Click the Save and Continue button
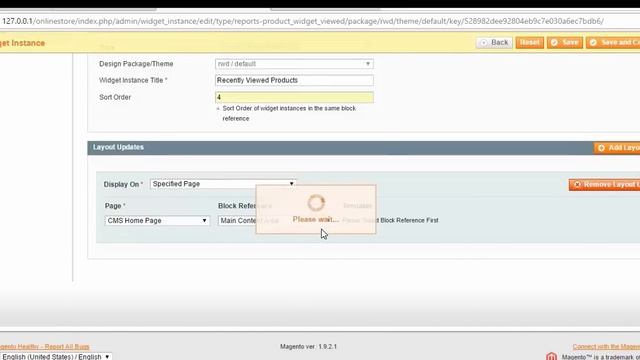Viewport: 640px width, 360px height. 613,42
